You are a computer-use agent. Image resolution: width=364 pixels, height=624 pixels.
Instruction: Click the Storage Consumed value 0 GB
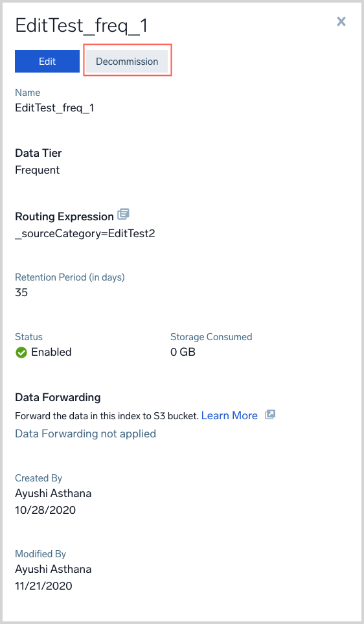click(x=183, y=352)
